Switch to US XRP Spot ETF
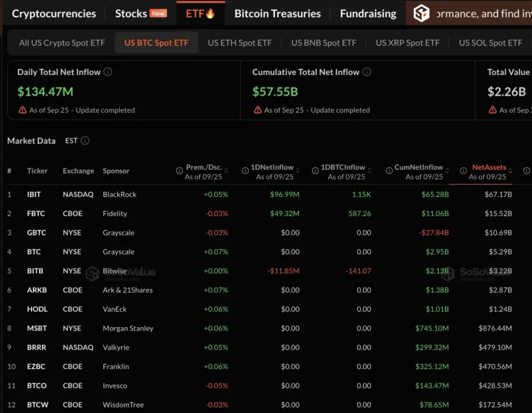The width and height of the screenshot is (532, 413). tap(407, 43)
